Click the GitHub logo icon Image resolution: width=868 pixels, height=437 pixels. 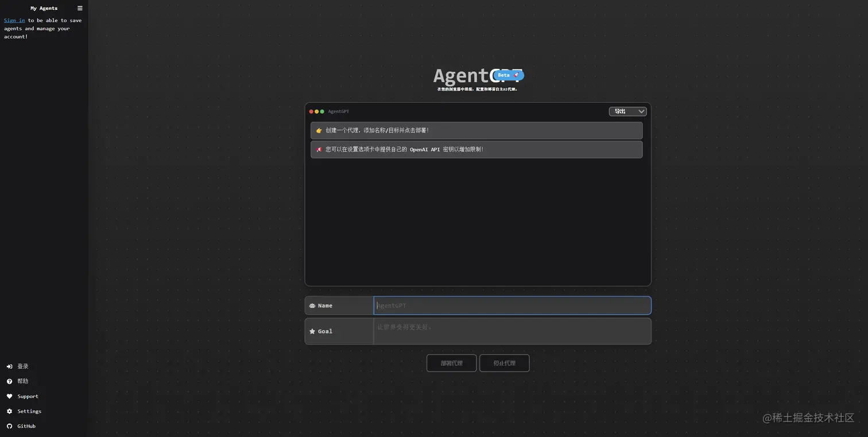point(9,426)
